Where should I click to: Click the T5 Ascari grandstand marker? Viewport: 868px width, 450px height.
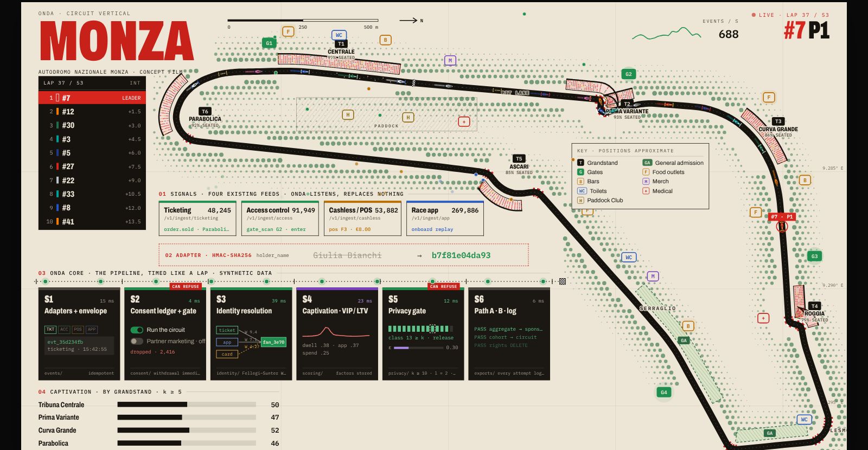[519, 159]
